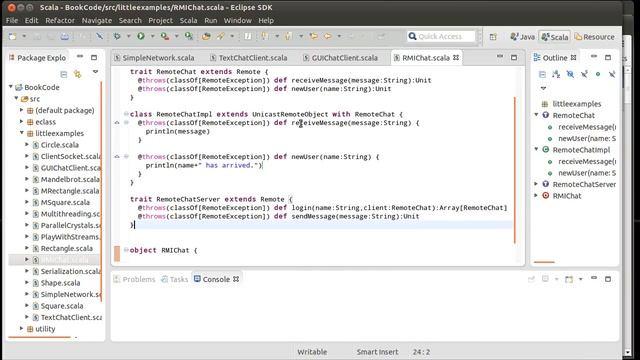Close the Outline view with its X
This screenshot has height=360, width=640.
[x=573, y=58]
